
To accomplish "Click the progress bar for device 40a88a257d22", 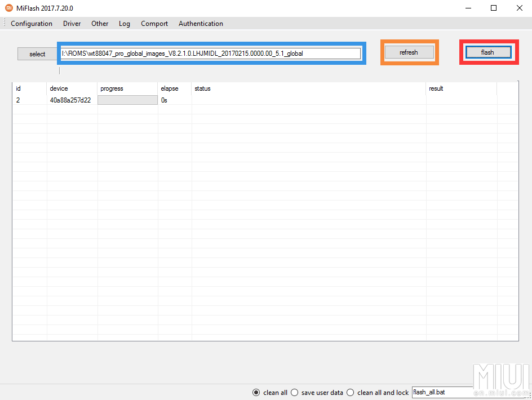I will point(127,100).
